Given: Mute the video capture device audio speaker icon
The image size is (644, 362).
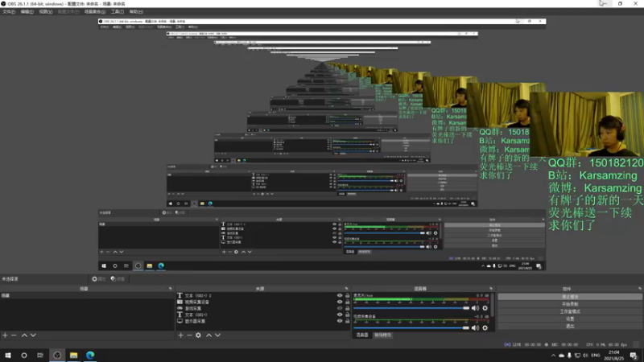Looking at the screenshot, I should (x=475, y=328).
